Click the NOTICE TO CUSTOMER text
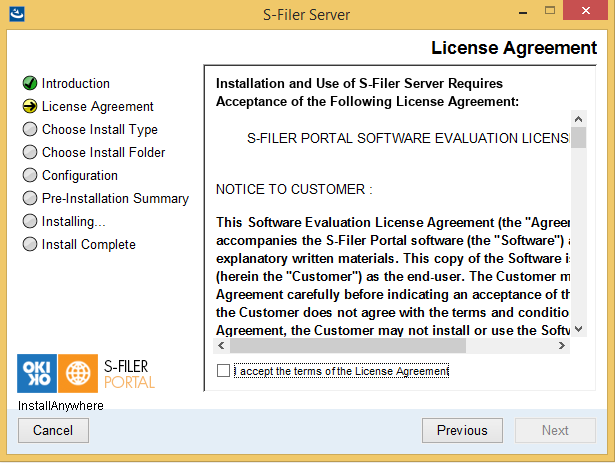 294,190
